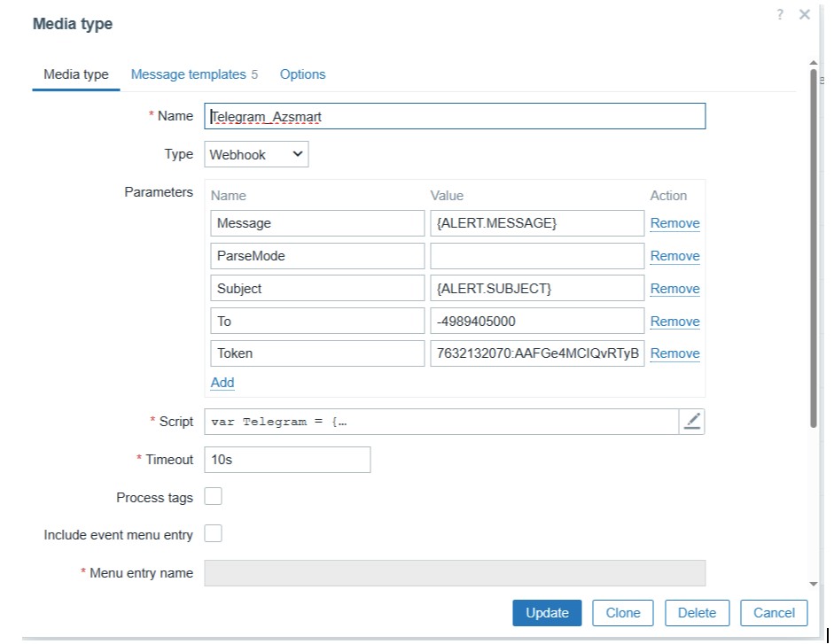Screen dimensions: 834x644
Task: Open the Options tab
Action: coord(302,74)
